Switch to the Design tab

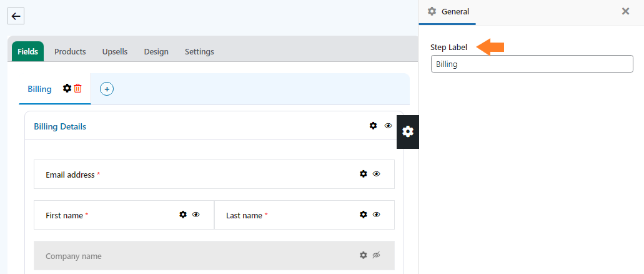point(156,52)
